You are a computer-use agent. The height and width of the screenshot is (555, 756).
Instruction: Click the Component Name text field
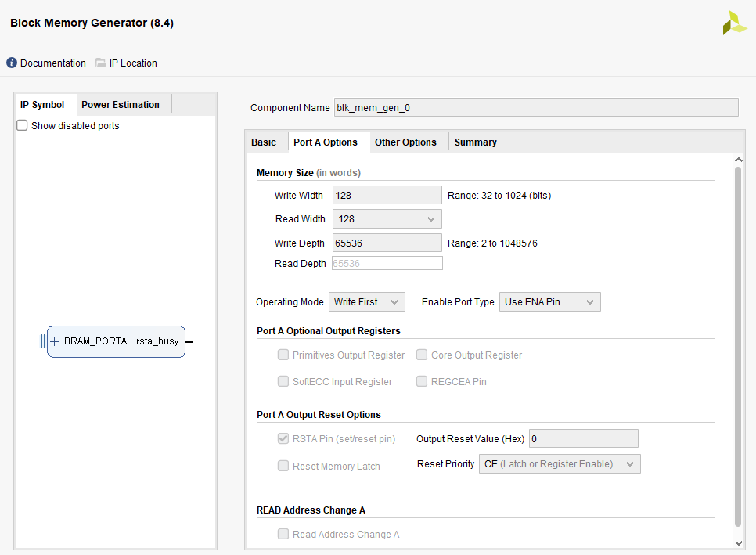coord(536,107)
